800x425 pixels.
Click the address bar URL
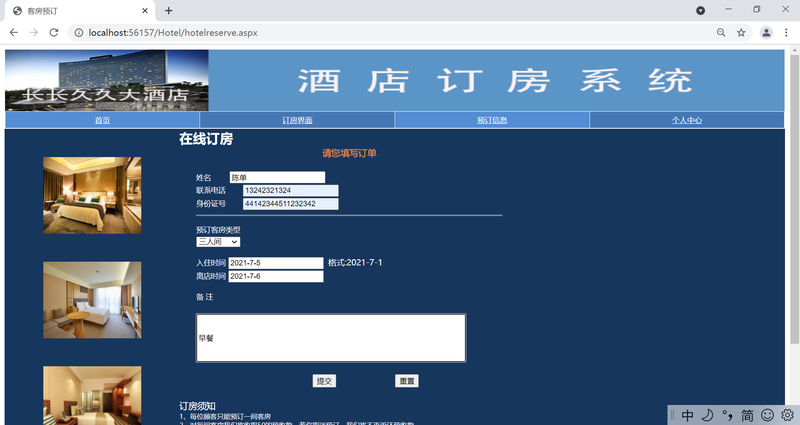173,33
